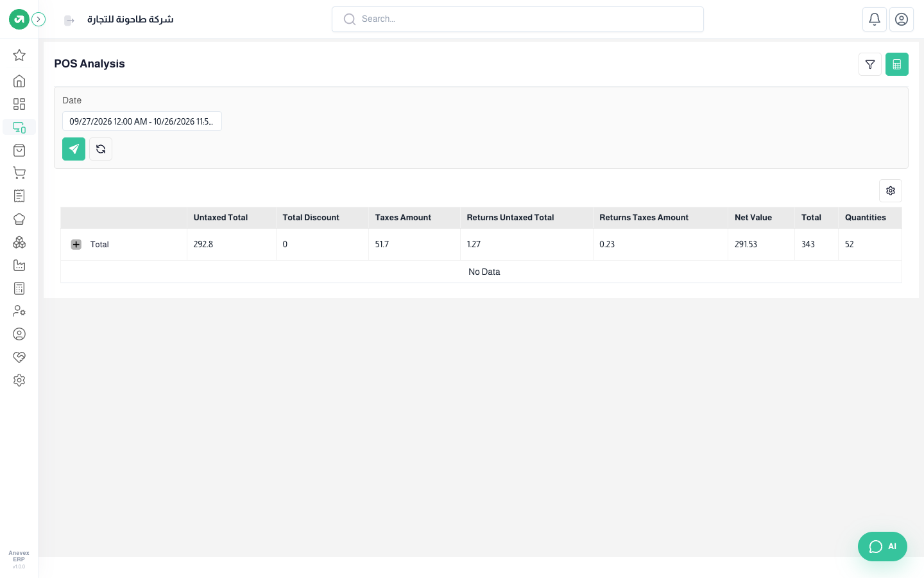Focus the Search box in the top bar

(x=518, y=19)
